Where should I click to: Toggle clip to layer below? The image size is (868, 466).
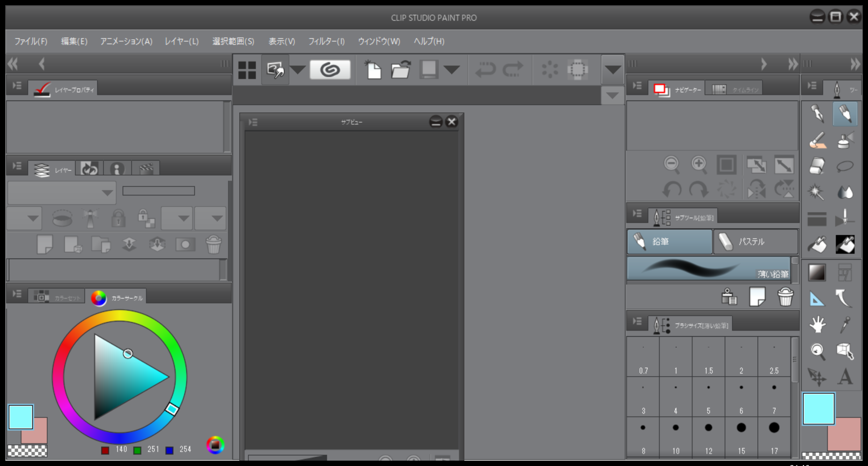click(62, 219)
